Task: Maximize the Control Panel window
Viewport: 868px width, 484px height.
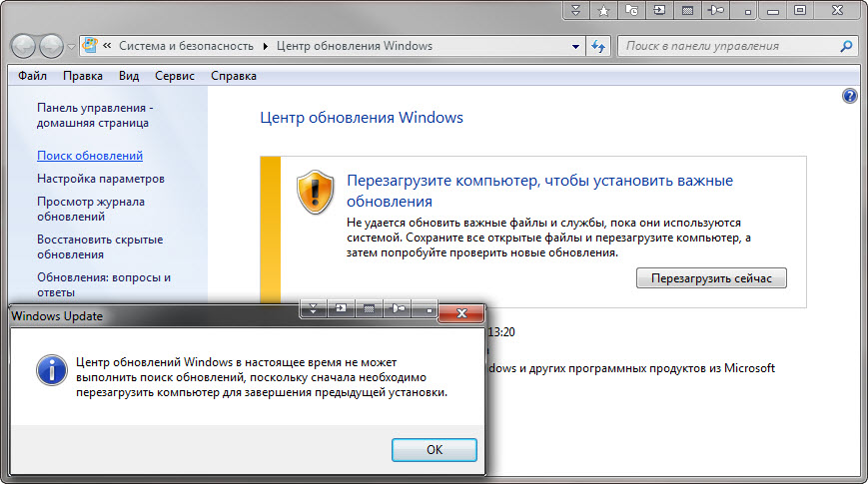Action: (x=800, y=11)
